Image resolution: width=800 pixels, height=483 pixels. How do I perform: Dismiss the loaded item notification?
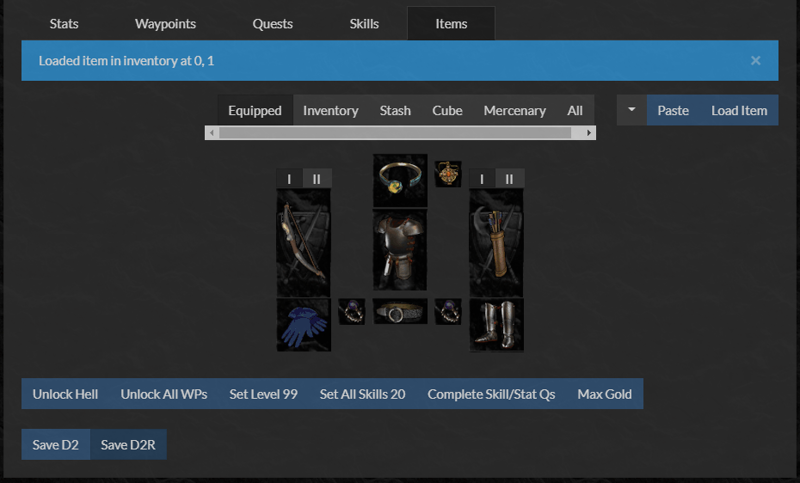[756, 61]
